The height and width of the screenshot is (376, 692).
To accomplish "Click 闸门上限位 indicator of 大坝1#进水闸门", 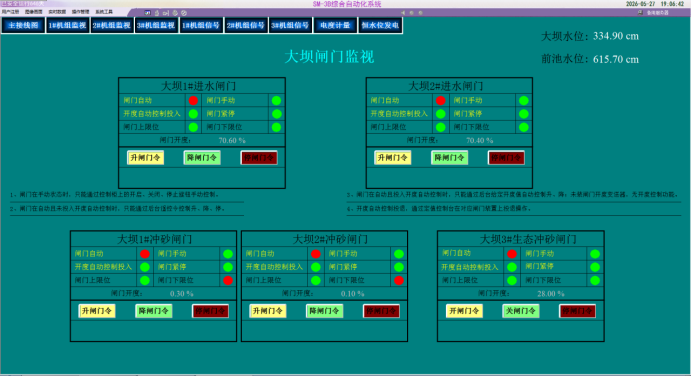I will point(193,127).
